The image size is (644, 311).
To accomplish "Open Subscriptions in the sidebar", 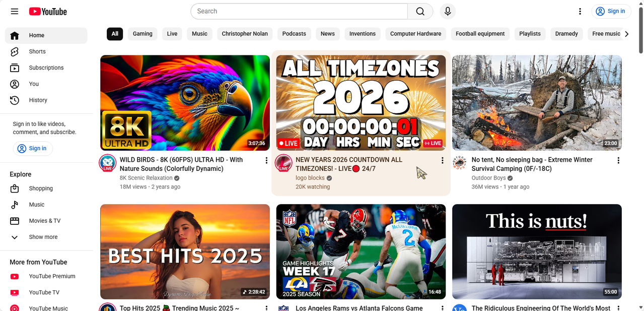I will click(x=46, y=68).
